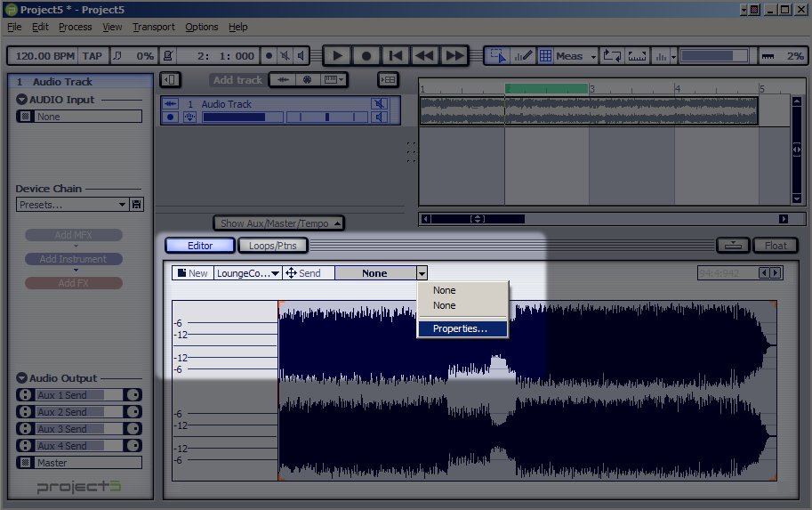The image size is (812, 510).
Task: Click the 120.00 BPM tempo field
Action: click(x=44, y=56)
